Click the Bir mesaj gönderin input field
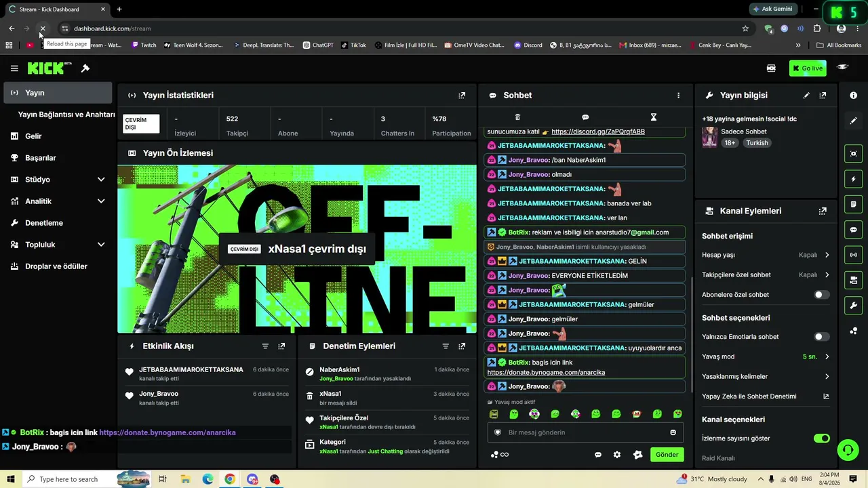 click(586, 432)
